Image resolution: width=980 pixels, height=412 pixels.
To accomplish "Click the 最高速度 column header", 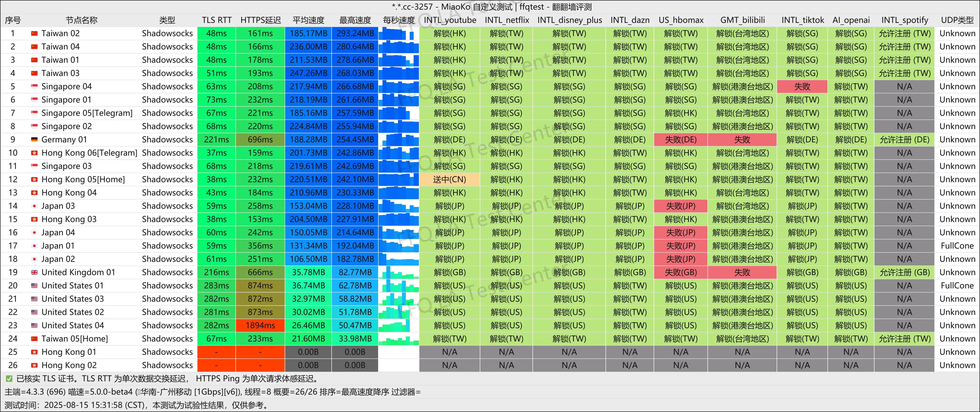I will pyautogui.click(x=355, y=20).
